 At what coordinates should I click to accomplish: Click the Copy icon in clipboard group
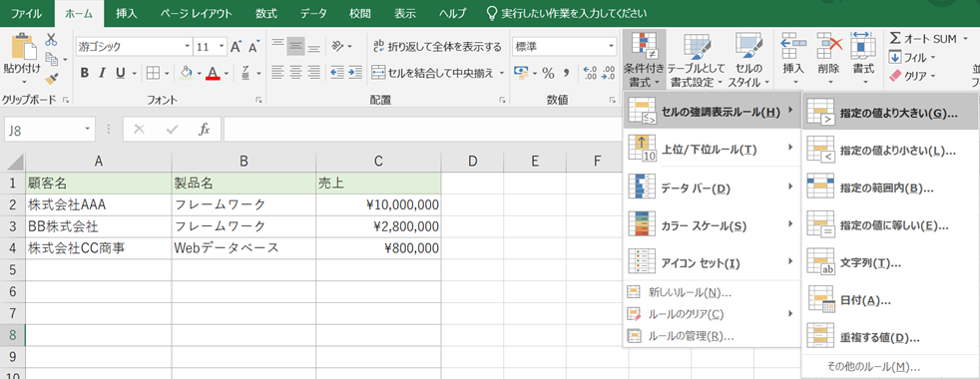pyautogui.click(x=51, y=59)
